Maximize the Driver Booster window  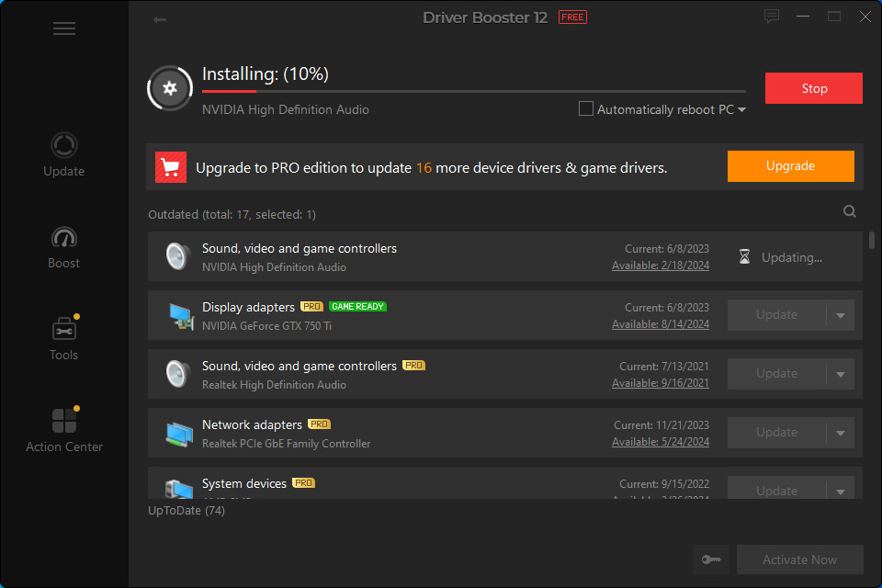click(834, 17)
